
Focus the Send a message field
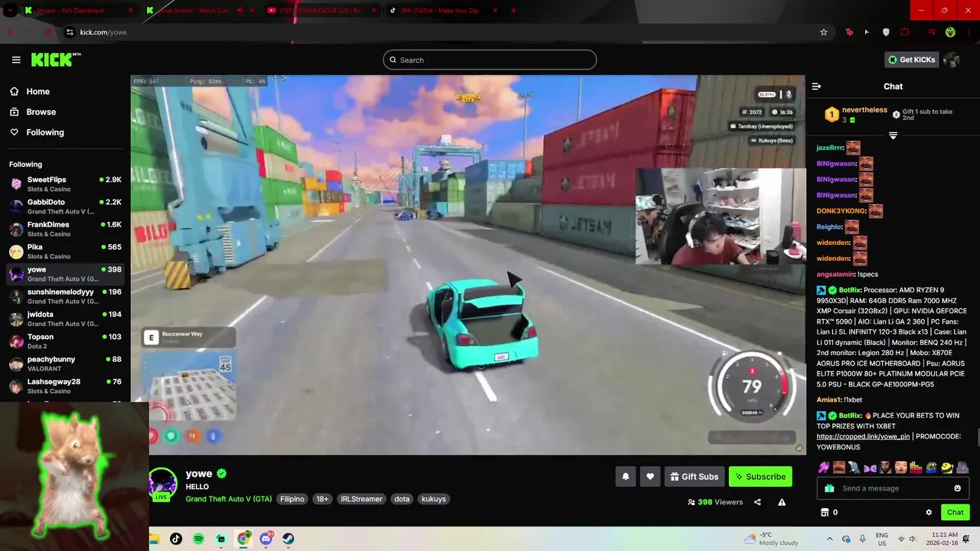893,488
